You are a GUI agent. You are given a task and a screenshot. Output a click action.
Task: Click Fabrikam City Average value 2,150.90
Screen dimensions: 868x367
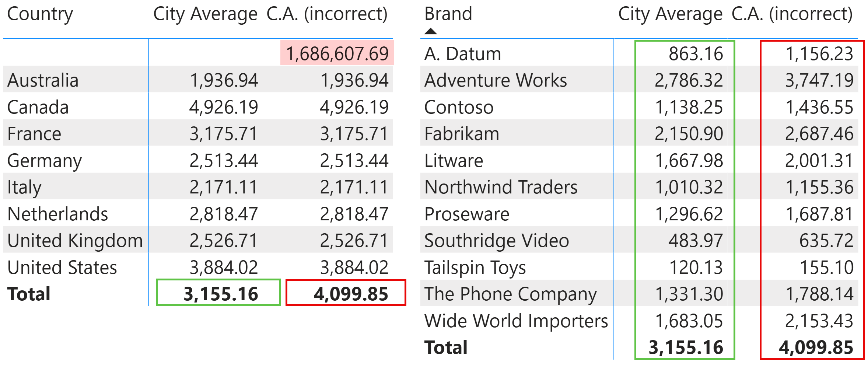point(688,134)
